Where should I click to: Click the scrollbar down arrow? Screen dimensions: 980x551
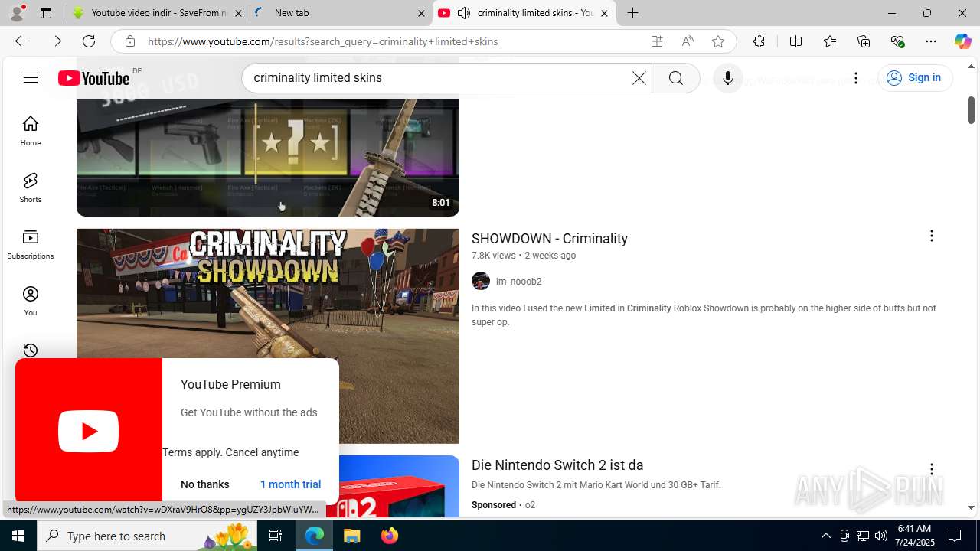point(971,507)
